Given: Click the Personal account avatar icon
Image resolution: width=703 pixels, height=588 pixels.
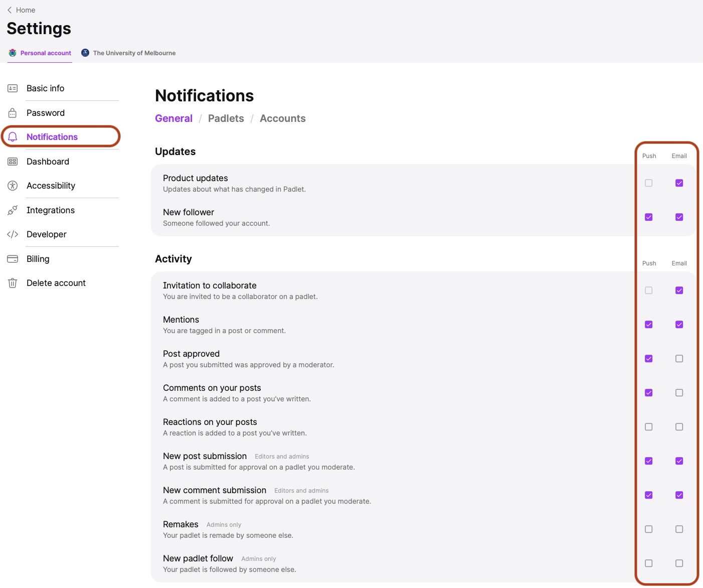Looking at the screenshot, I should (x=13, y=53).
